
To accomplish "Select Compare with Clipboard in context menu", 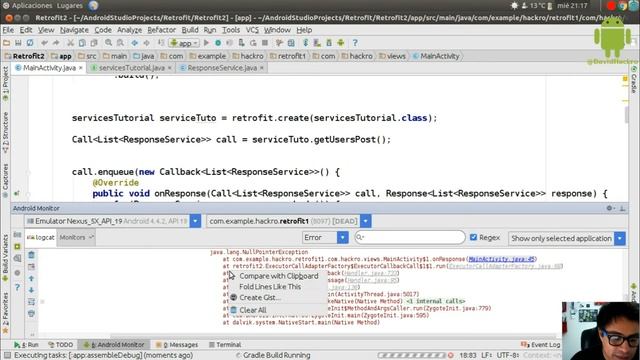I will 279,276.
